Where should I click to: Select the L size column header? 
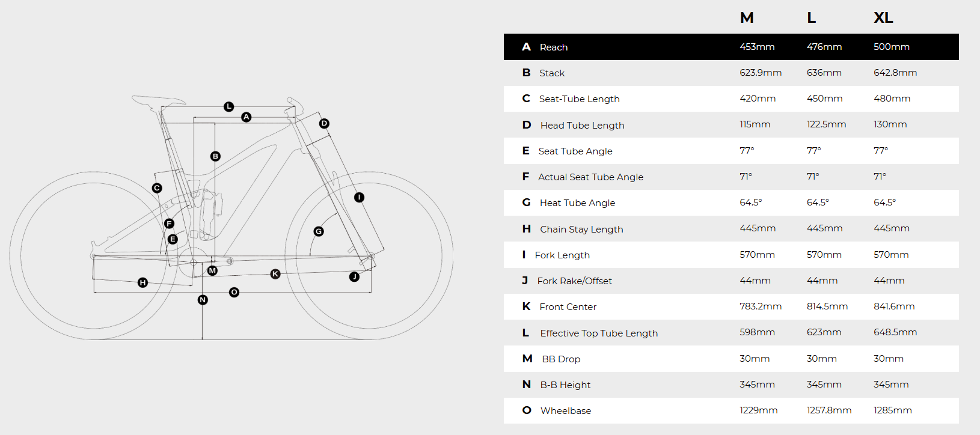[x=812, y=18]
